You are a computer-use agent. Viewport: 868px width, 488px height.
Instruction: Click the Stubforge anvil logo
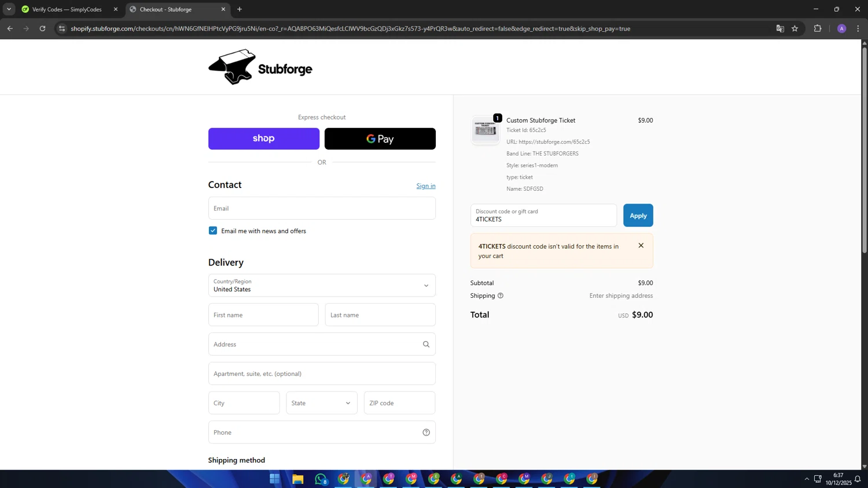pos(260,67)
